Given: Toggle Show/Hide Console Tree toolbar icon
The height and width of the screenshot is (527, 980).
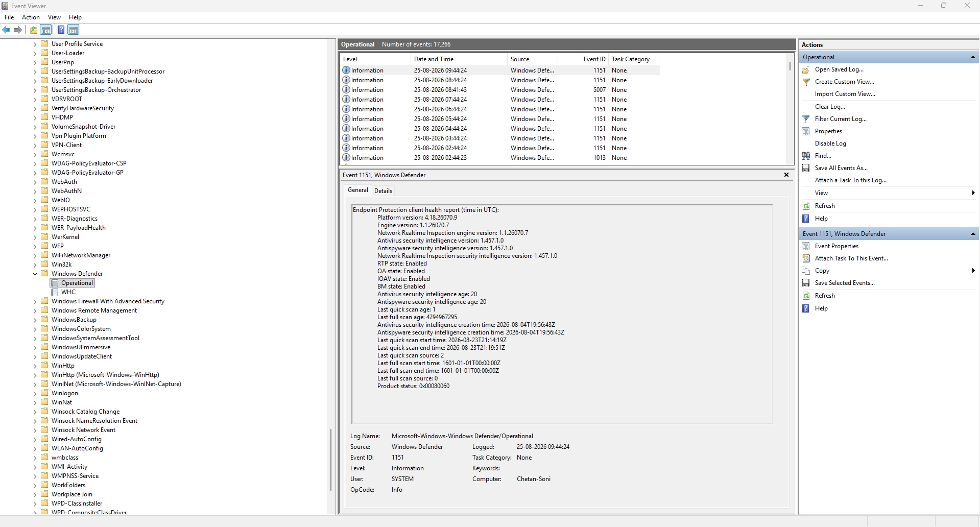Looking at the screenshot, I should pos(46,30).
